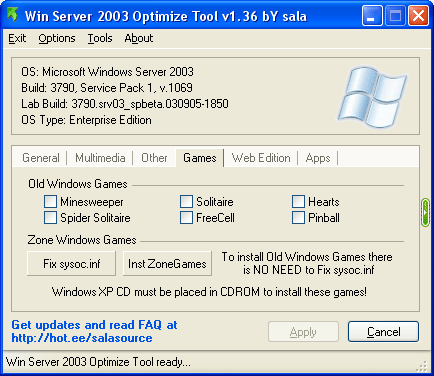Screen dimensions: 434x376
Task: Click the 'Zone Windows Games' group label
Action: point(82,240)
